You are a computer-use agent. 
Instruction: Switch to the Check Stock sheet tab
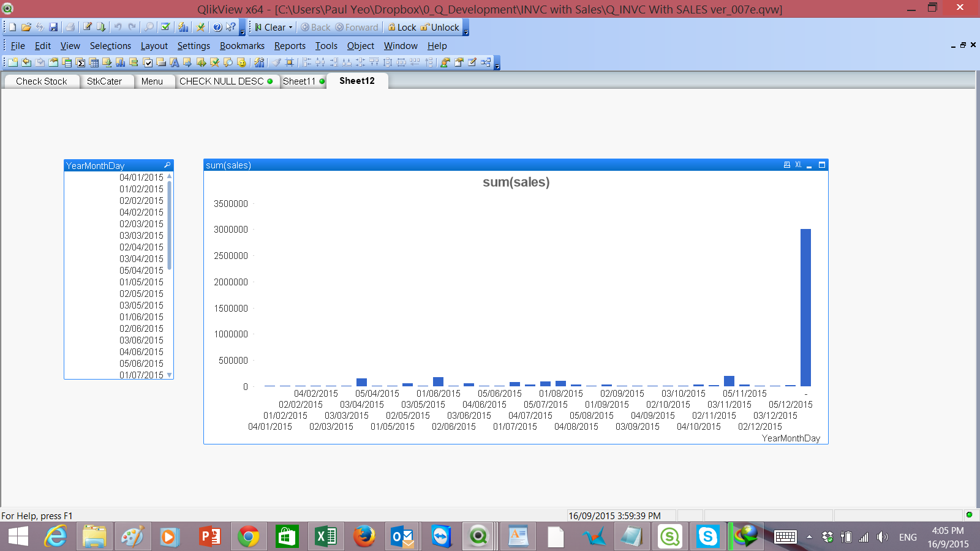tap(41, 81)
